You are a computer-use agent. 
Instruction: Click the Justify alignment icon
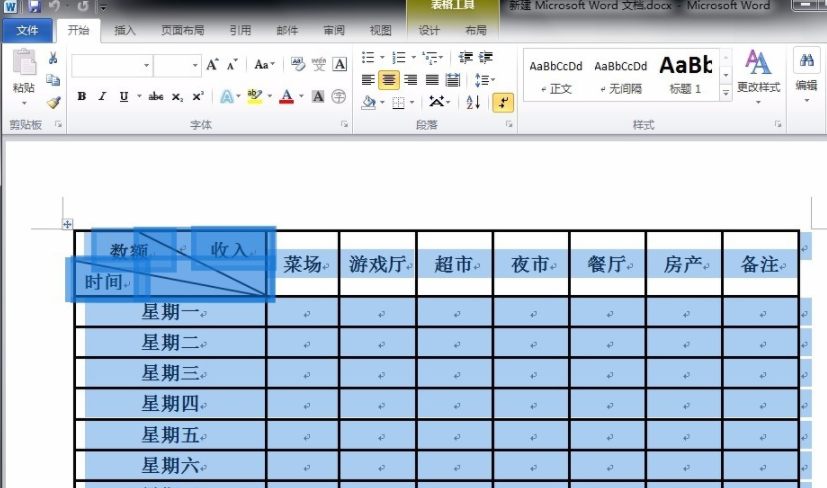(431, 80)
